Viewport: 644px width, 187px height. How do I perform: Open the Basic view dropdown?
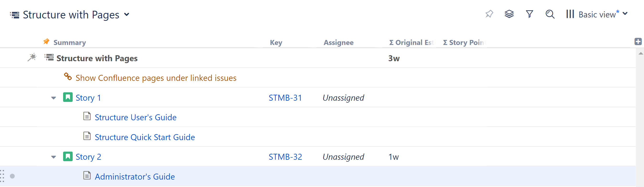coord(598,14)
